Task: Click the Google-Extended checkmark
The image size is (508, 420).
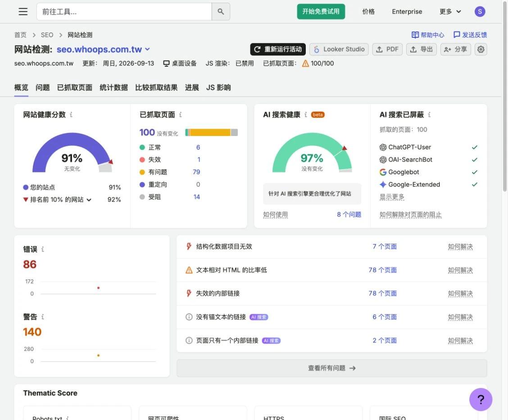Action: [475, 185]
